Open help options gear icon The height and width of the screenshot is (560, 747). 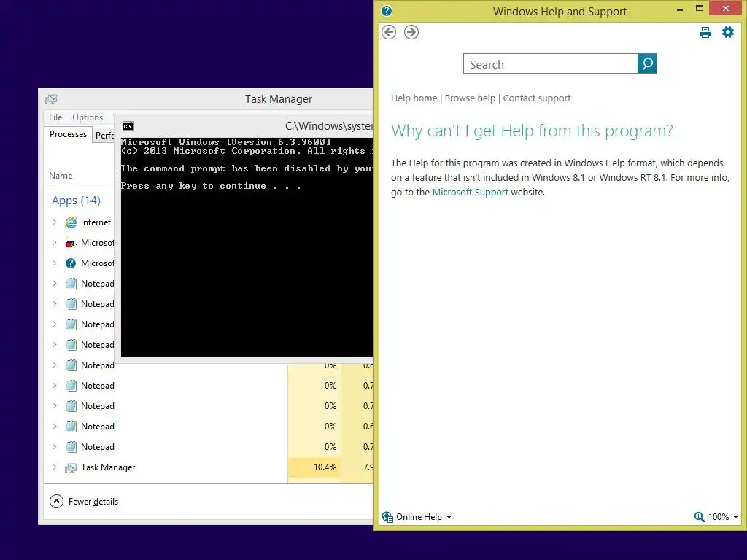727,32
